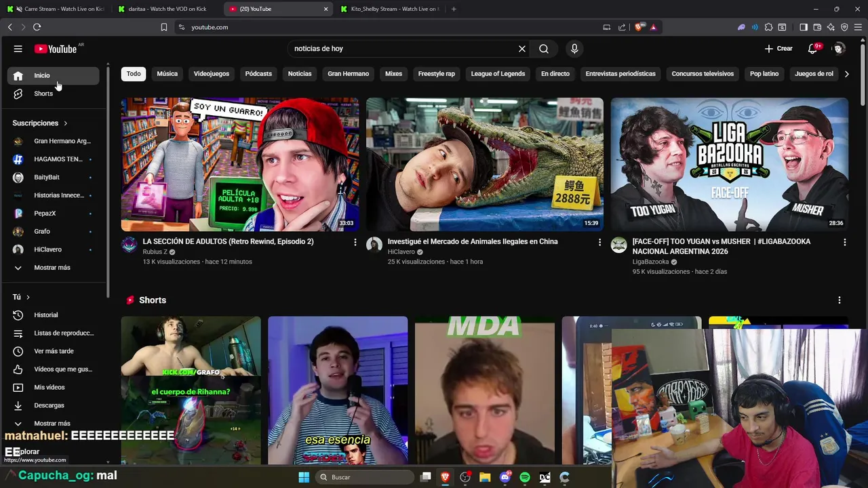Start voice search with the microphone
The height and width of the screenshot is (488, 868).
click(x=574, y=49)
